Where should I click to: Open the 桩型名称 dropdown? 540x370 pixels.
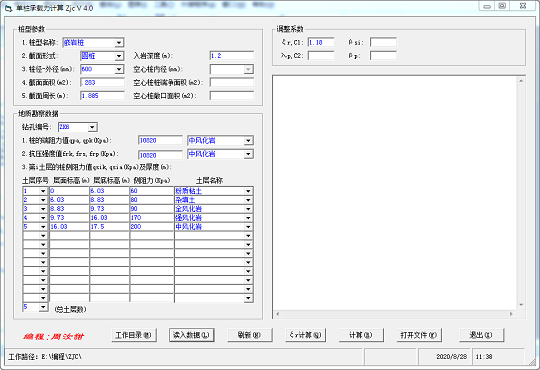coord(119,43)
